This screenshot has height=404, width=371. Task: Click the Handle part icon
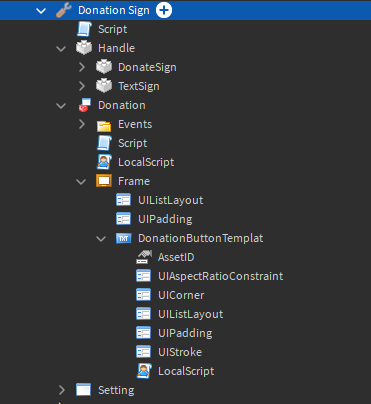click(x=84, y=48)
